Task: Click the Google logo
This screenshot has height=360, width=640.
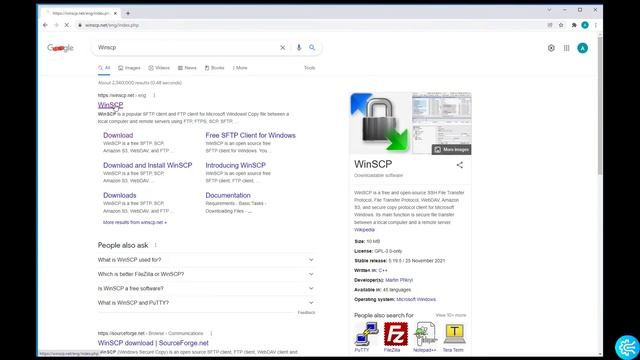Action: coord(60,48)
